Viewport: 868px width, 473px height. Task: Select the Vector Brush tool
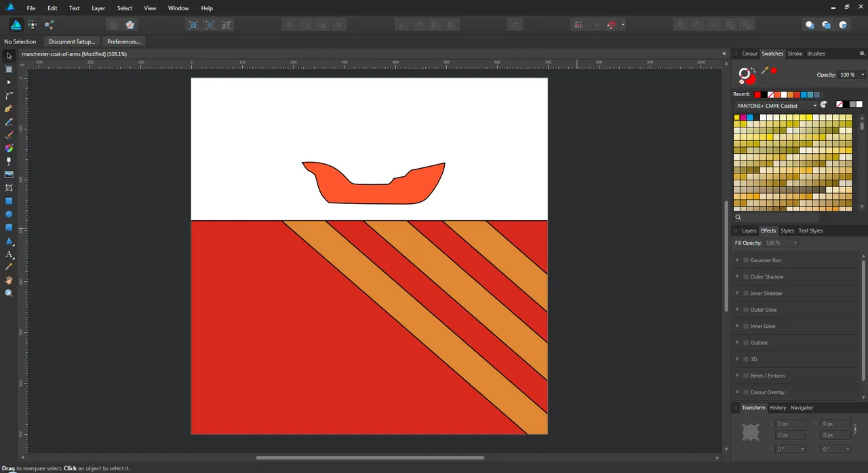[x=9, y=135]
